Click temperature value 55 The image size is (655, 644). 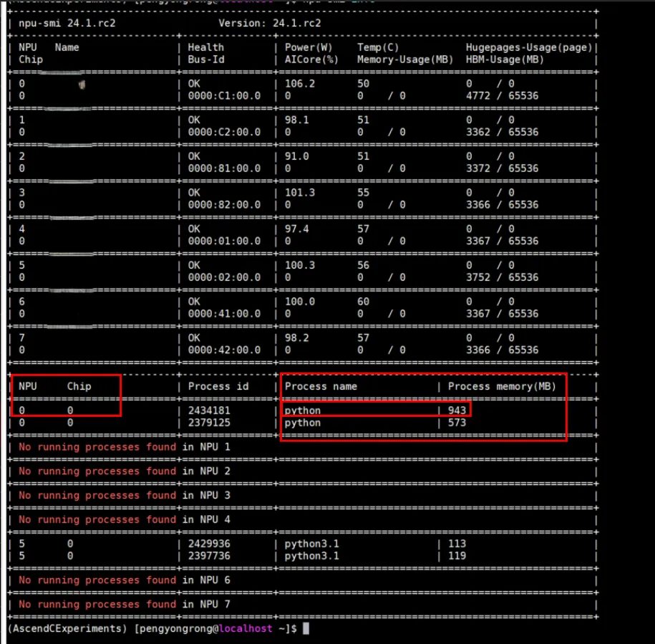click(x=363, y=193)
